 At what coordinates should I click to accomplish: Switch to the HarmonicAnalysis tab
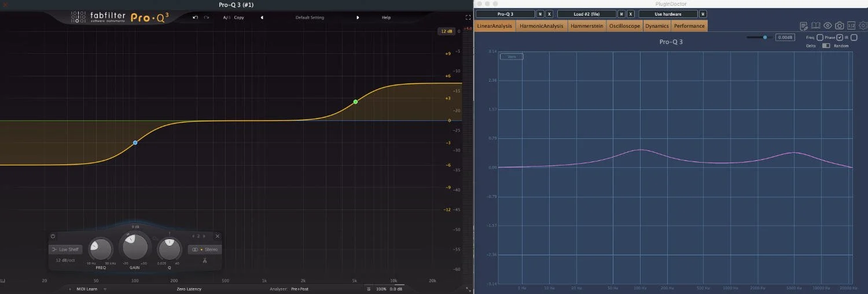[542, 26]
